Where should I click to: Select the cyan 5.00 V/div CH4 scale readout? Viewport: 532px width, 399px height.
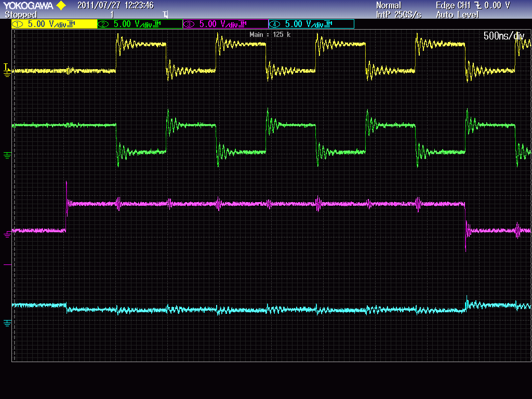click(x=304, y=24)
